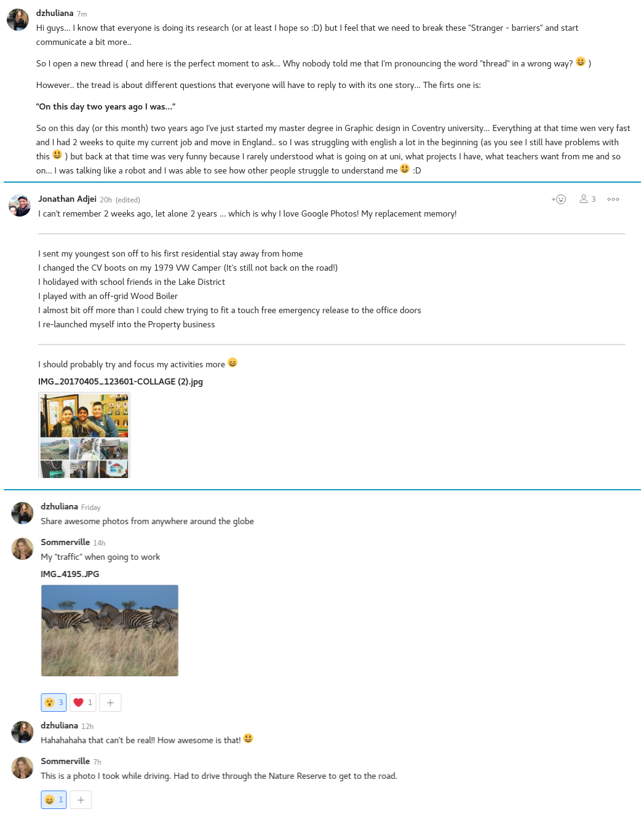Toggle the surprised emoji reaction with 3
The height and width of the screenshot is (817, 644).
pyautogui.click(x=54, y=703)
